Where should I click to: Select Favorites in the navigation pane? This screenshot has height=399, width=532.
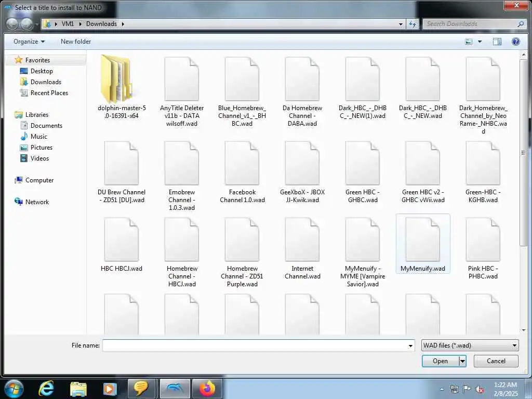click(x=37, y=60)
